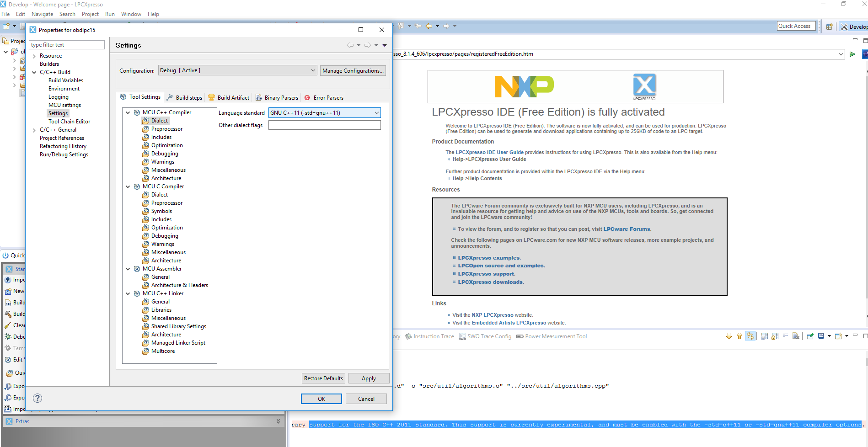Click the hammer Build icon in Quickstart panel
Image resolution: width=868 pixels, height=447 pixels.
[8, 314]
